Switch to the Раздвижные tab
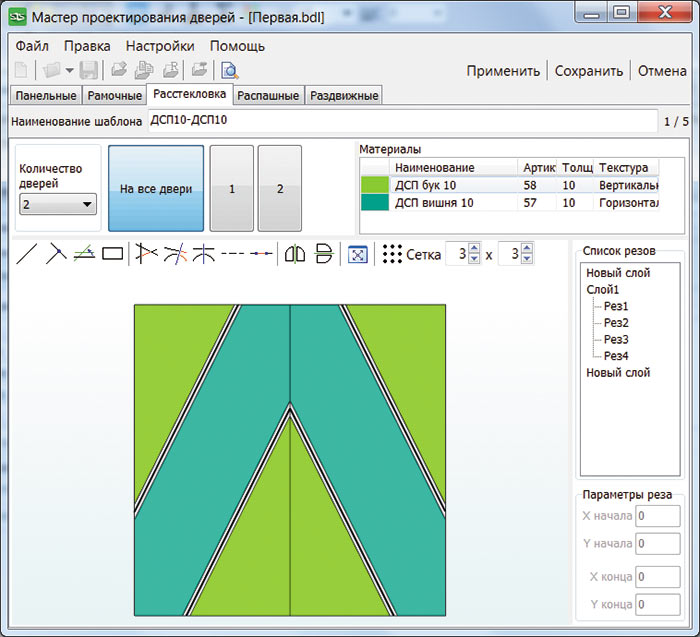700x637 pixels. (344, 96)
